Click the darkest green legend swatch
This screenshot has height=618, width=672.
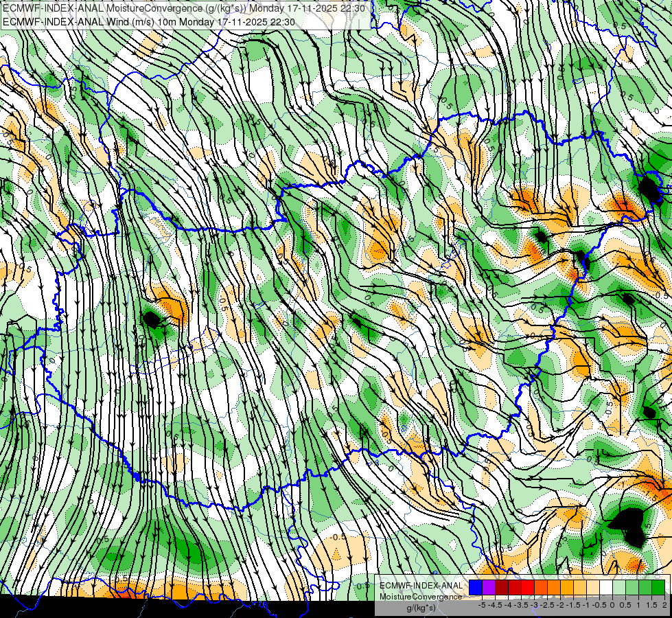tap(658, 588)
